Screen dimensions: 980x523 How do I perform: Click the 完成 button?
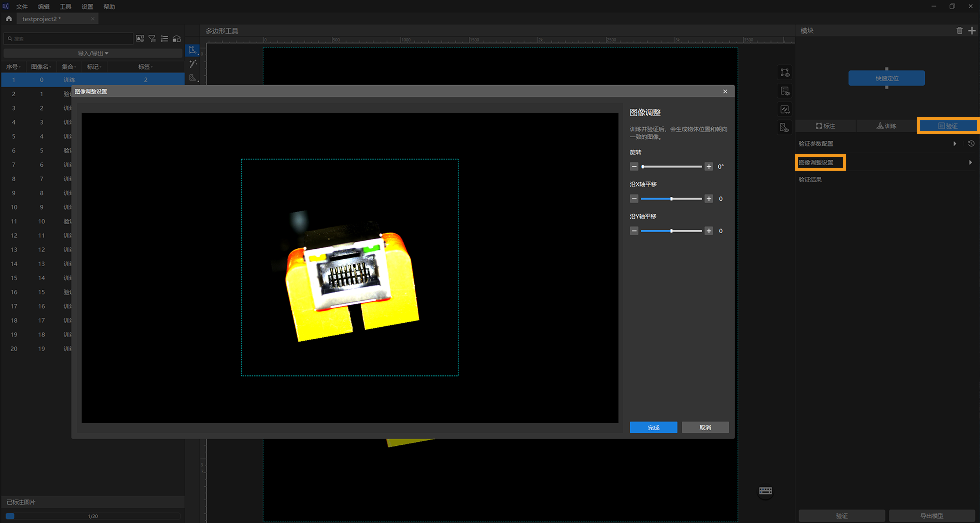pos(653,427)
